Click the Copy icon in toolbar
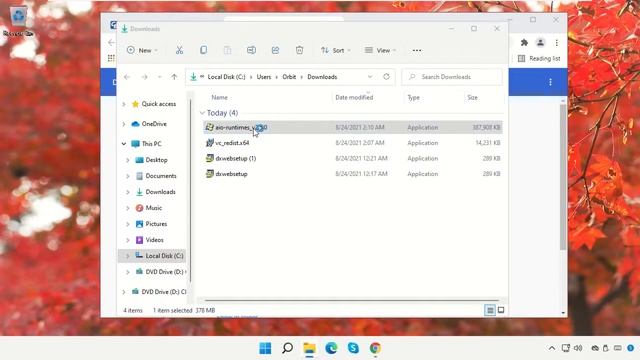This screenshot has height=360, width=640. [203, 50]
